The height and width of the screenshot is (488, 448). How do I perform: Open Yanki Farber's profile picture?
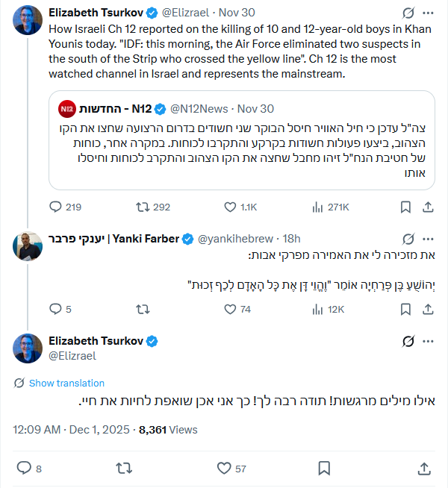(28, 245)
